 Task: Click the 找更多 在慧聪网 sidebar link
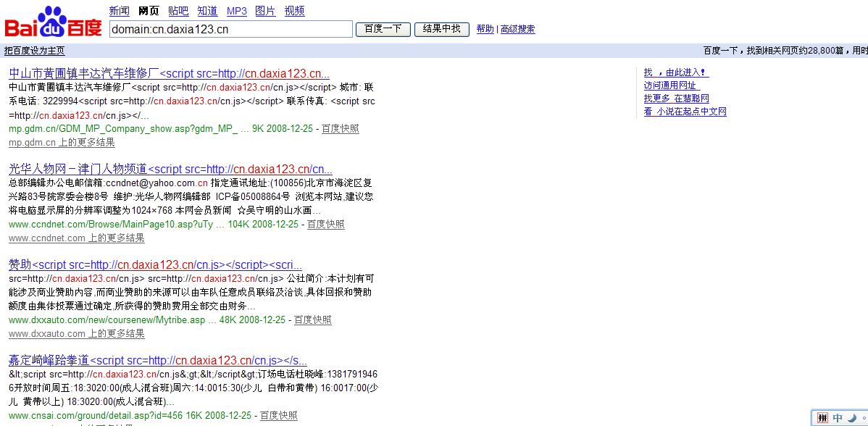tap(677, 99)
